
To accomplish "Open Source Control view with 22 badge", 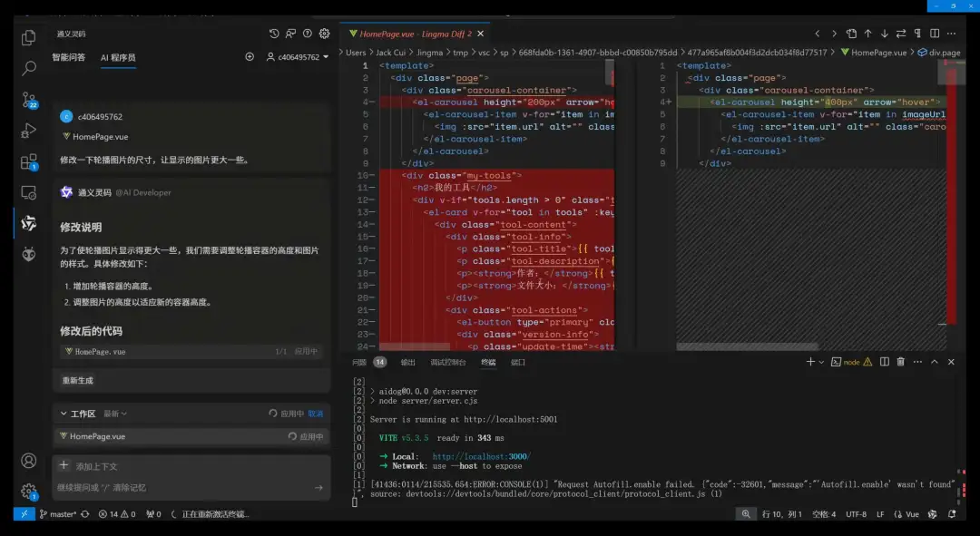I will [29, 100].
